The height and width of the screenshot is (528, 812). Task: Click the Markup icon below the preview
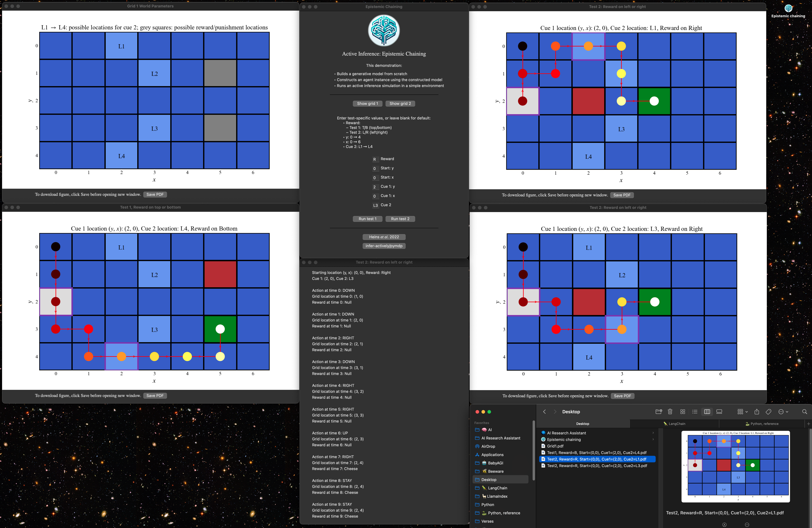click(724, 525)
